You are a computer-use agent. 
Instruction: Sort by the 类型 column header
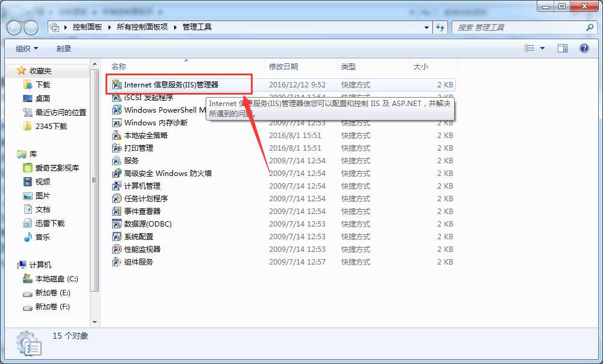(349, 66)
